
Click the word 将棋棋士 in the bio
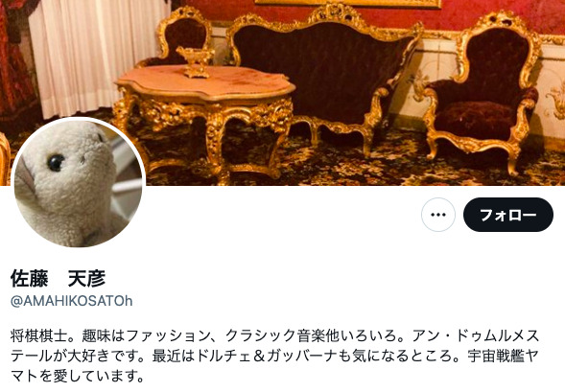(39, 335)
